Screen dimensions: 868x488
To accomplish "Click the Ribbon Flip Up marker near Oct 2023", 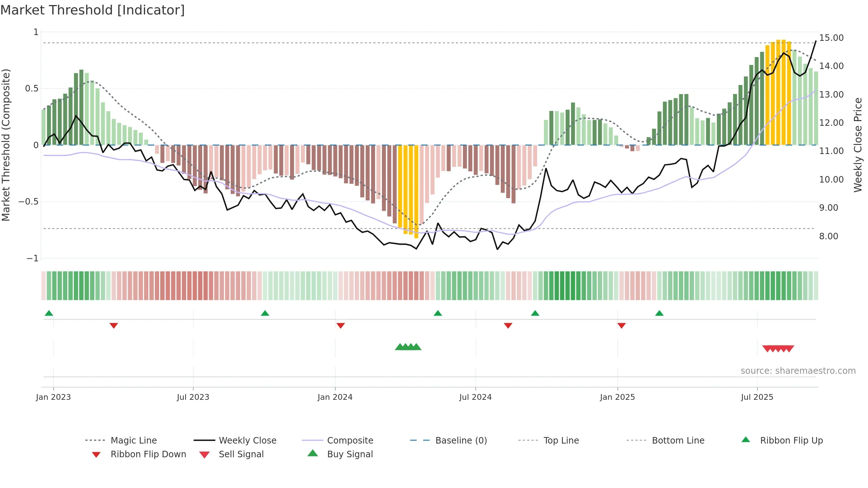I will (265, 313).
